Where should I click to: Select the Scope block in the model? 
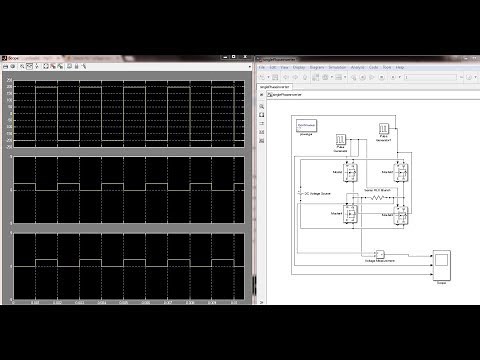coord(442,265)
